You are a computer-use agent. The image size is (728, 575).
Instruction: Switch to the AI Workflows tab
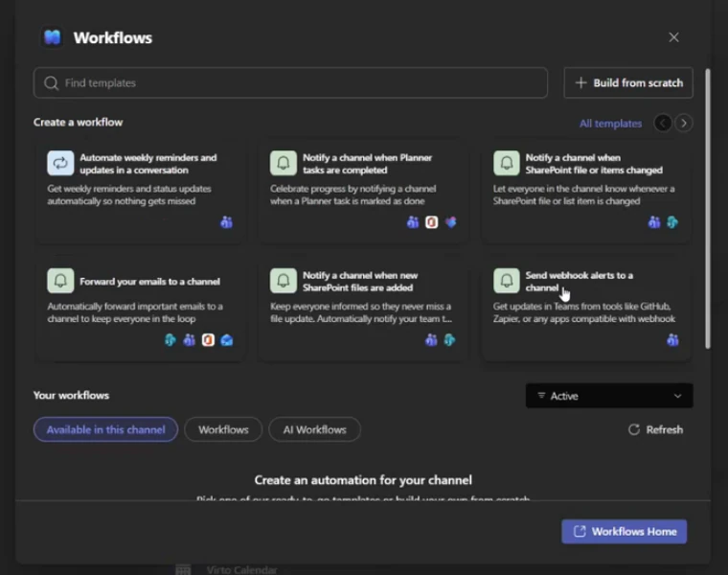coord(315,429)
